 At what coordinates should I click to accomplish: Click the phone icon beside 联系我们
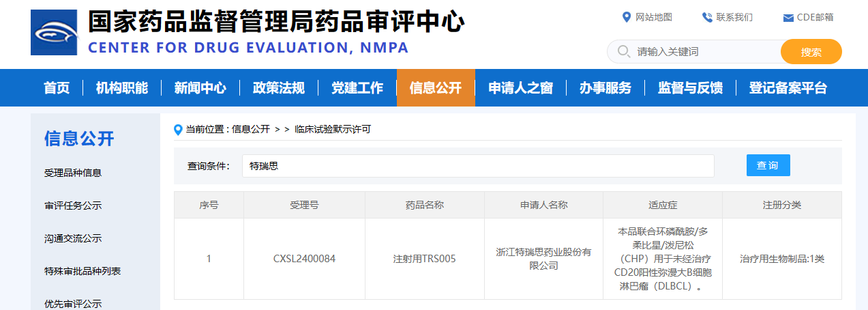click(x=707, y=17)
